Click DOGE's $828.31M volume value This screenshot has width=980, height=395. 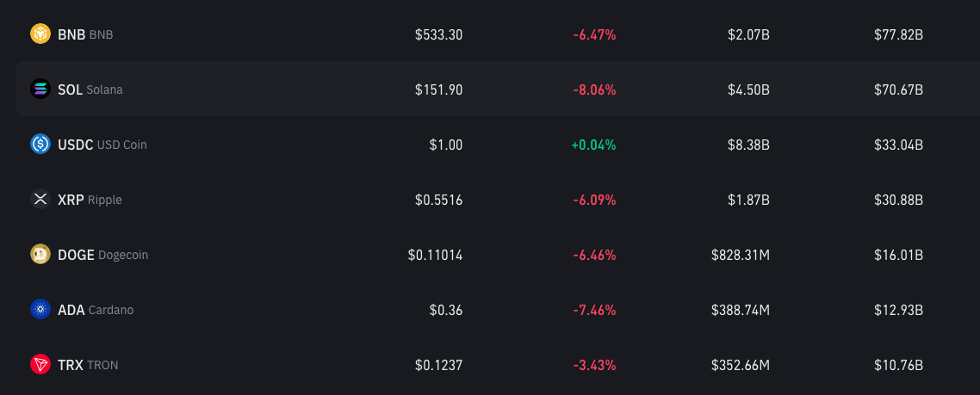pyautogui.click(x=740, y=255)
